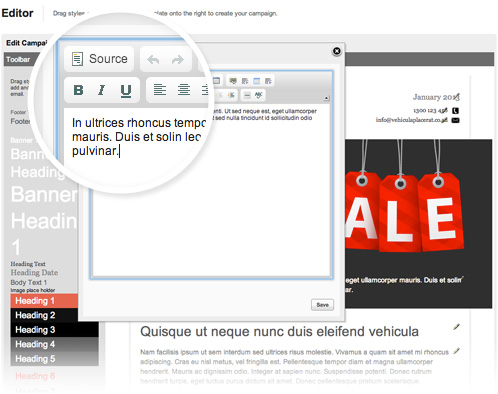Viewport: 498px width, 394px height.
Task: Undo the last edit with left arrow
Action: 153,60
